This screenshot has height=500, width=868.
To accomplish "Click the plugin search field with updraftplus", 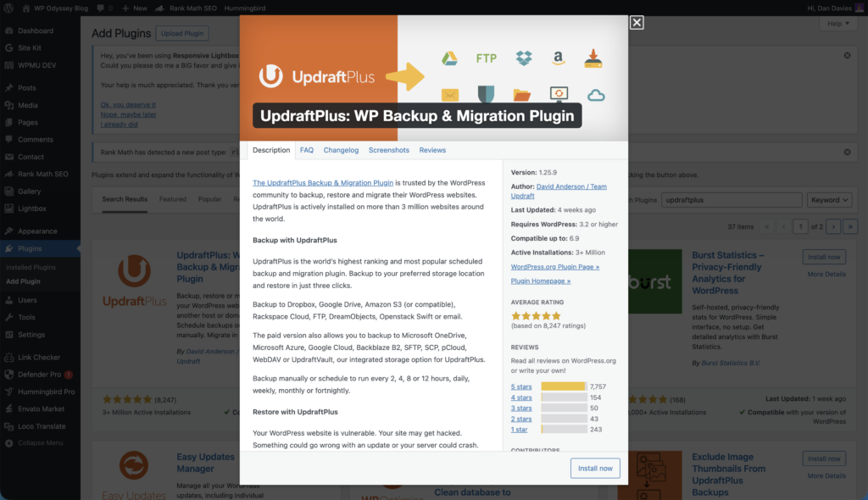I will tap(732, 200).
